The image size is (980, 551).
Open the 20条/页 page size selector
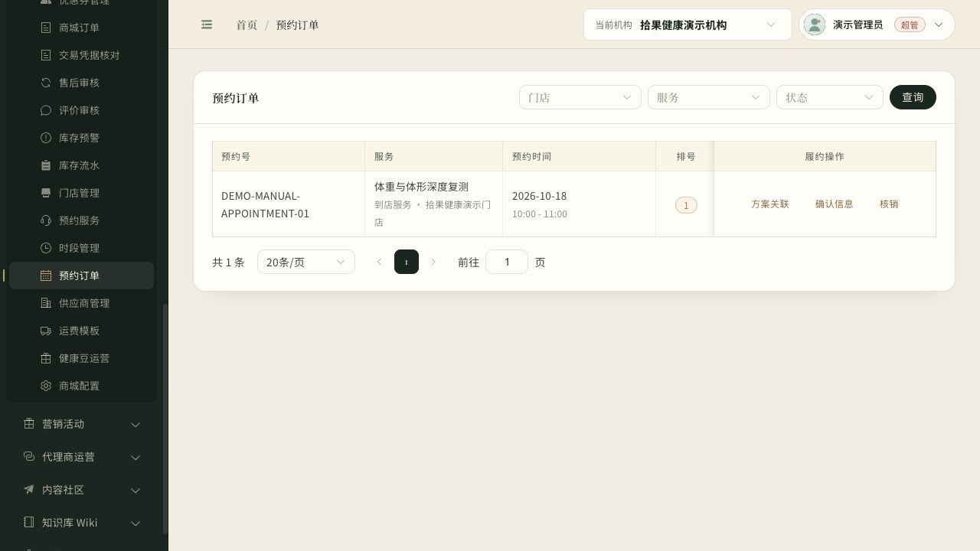point(306,262)
